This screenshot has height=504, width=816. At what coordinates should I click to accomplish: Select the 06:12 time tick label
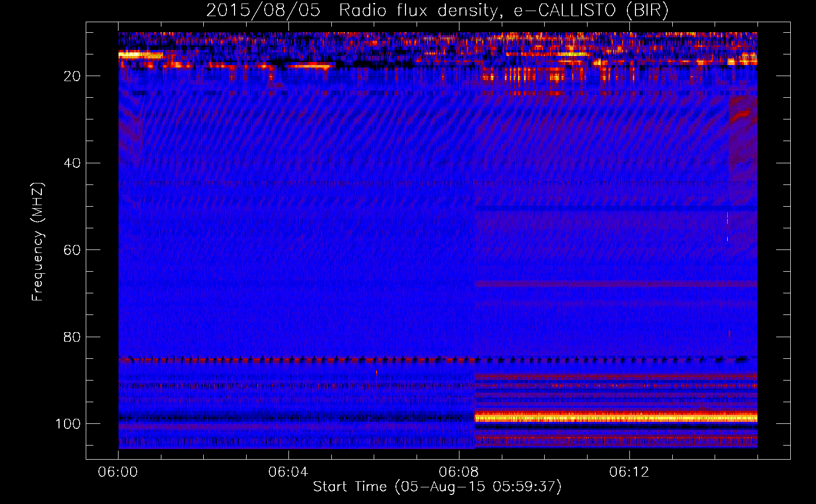[x=629, y=472]
